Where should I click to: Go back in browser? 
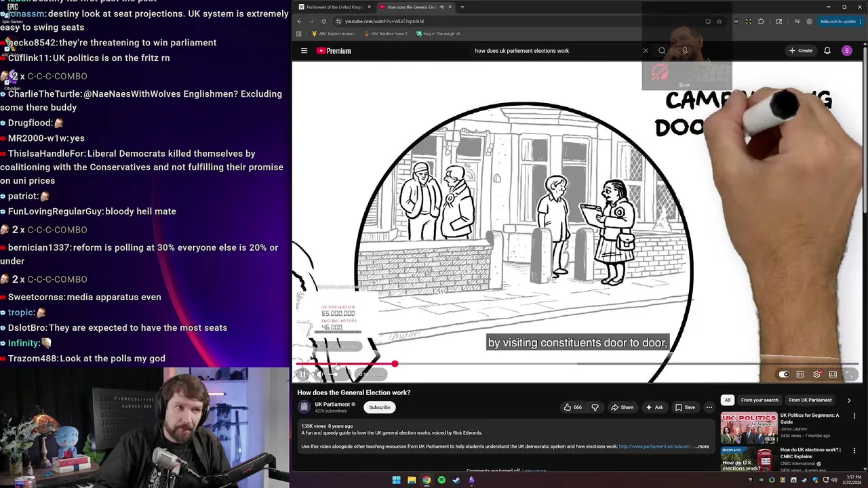tap(299, 21)
